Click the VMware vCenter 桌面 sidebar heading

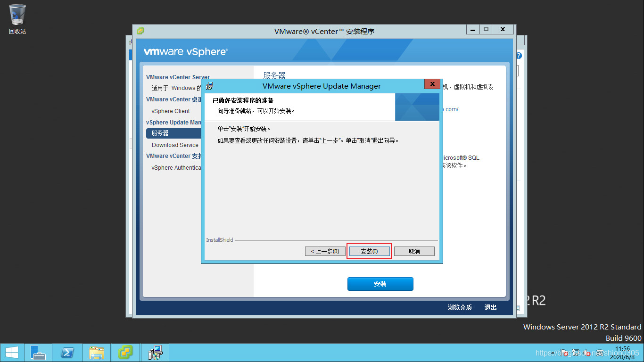point(173,99)
